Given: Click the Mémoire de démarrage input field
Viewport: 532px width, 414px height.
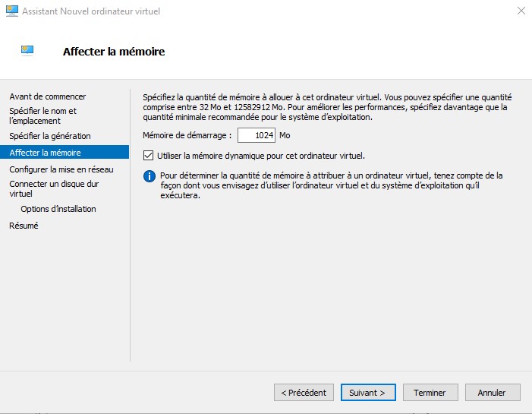Looking at the screenshot, I should [x=257, y=135].
